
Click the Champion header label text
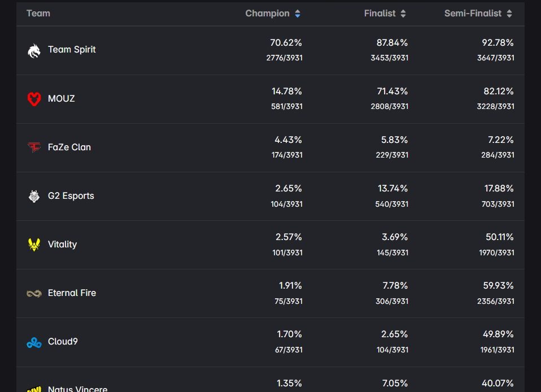pos(267,13)
